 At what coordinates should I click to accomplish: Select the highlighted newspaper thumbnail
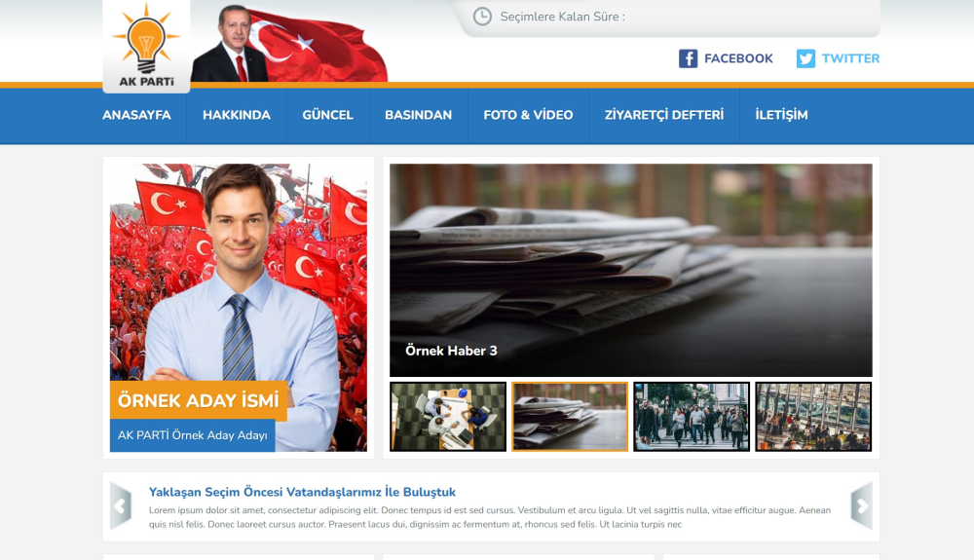(570, 417)
